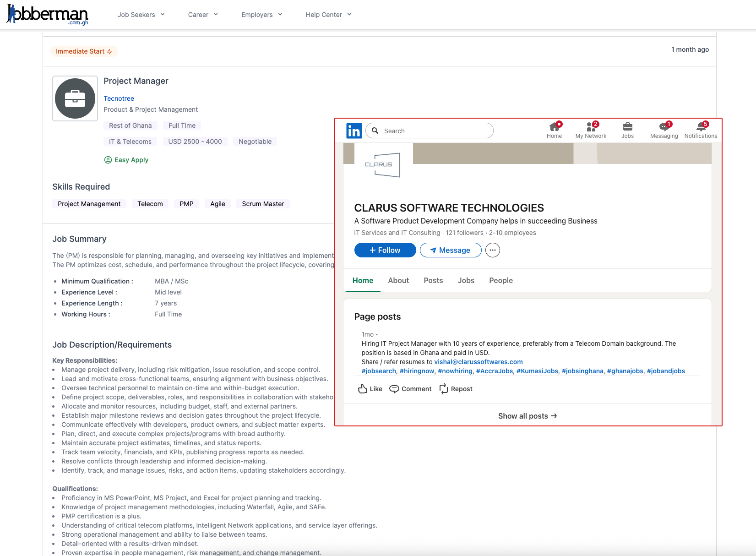
Task: Click the #AccraJobs hashtag
Action: tap(495, 371)
